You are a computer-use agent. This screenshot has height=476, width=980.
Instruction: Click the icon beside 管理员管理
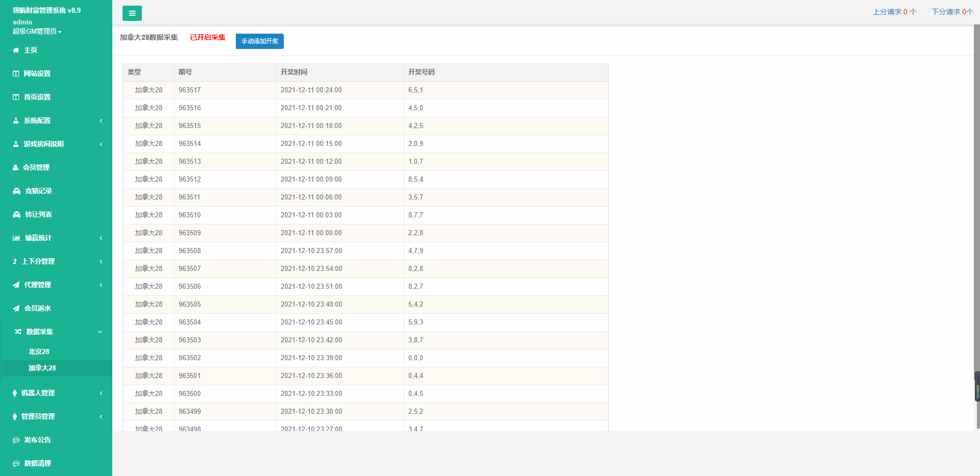click(x=15, y=416)
